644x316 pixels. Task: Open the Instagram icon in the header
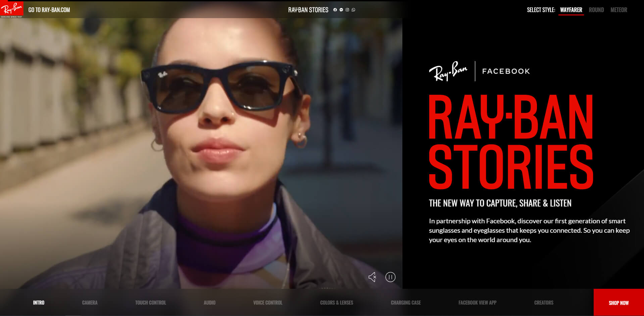pyautogui.click(x=347, y=10)
